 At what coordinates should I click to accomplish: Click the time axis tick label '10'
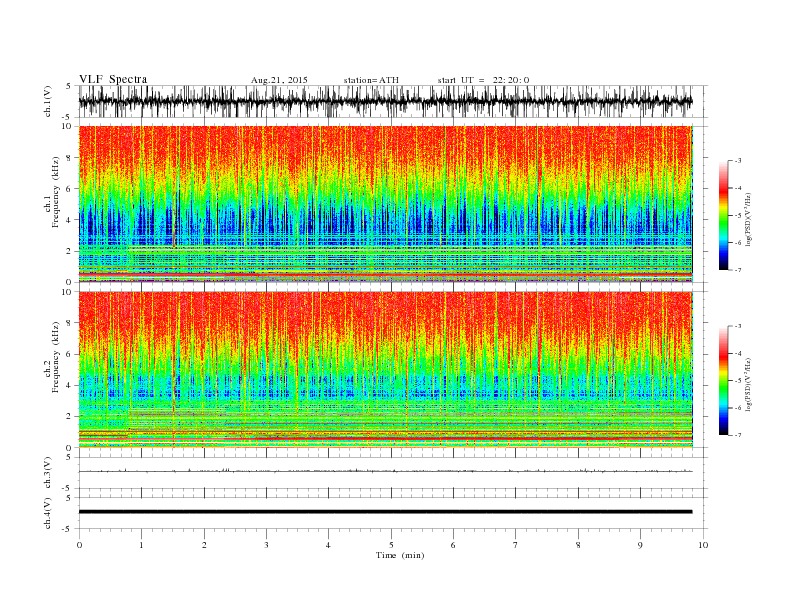pyautogui.click(x=703, y=545)
